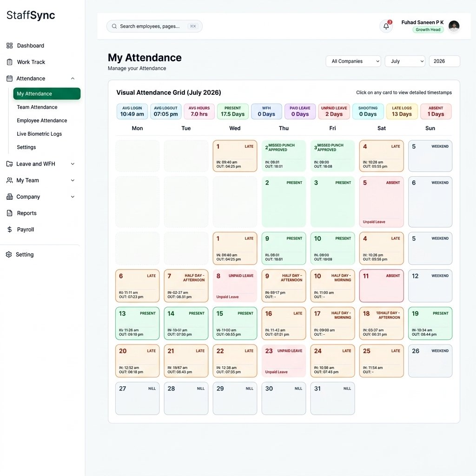This screenshot has height=476, width=476.
Task: Open day 11 ABSENT card
Action: (x=382, y=286)
